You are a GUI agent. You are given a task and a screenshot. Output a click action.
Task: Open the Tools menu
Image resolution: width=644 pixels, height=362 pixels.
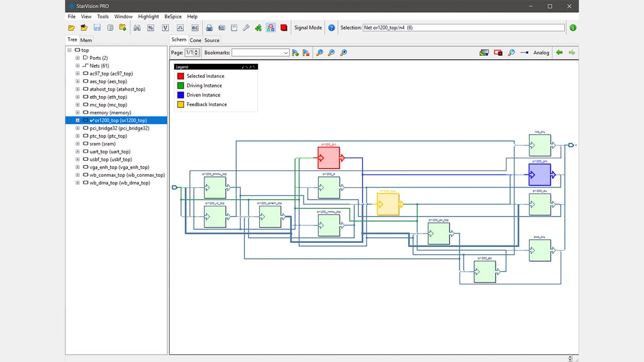[x=103, y=17]
